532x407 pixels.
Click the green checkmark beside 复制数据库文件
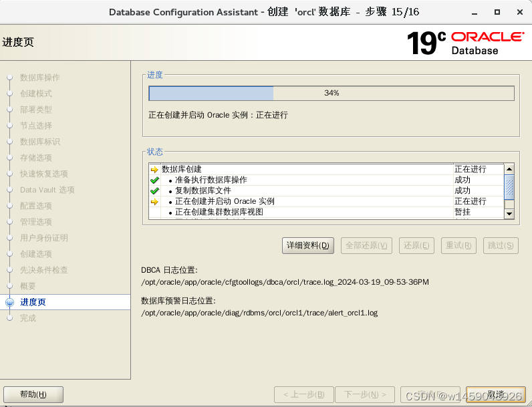[x=154, y=190]
